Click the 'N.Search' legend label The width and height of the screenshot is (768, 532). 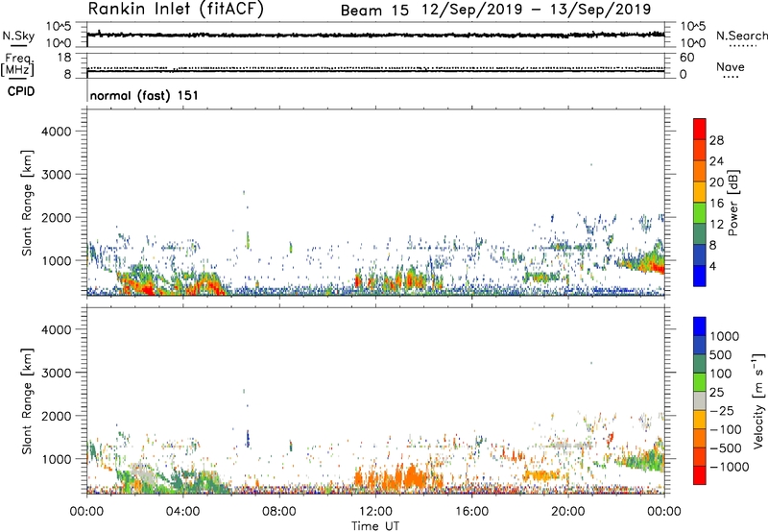pos(741,36)
